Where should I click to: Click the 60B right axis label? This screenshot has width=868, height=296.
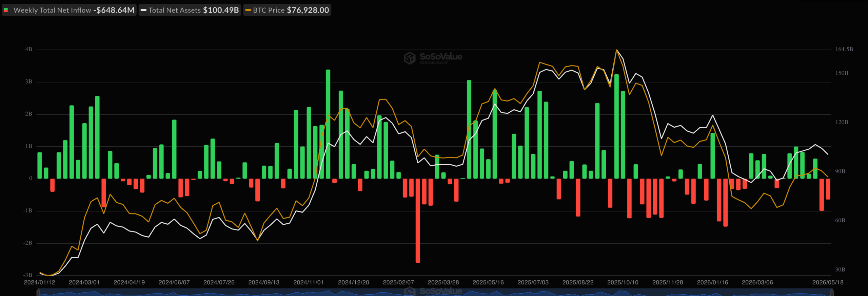pyautogui.click(x=840, y=221)
